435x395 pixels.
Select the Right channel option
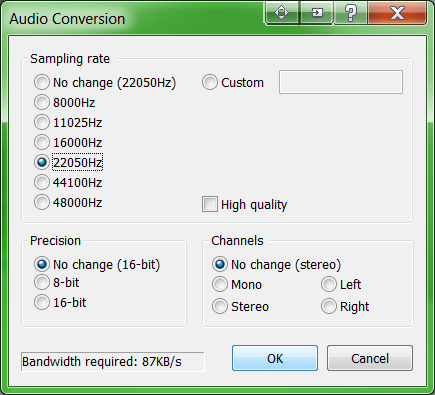(345, 306)
